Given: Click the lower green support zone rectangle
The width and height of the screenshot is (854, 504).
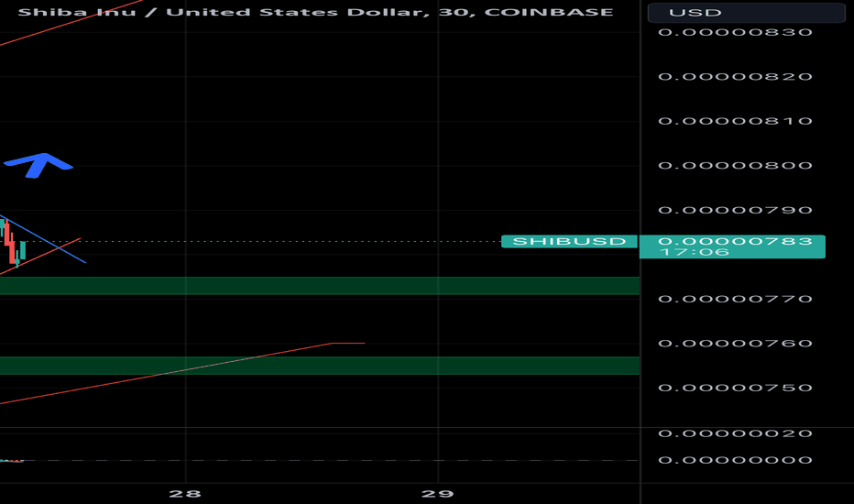Looking at the screenshot, I should click(320, 366).
